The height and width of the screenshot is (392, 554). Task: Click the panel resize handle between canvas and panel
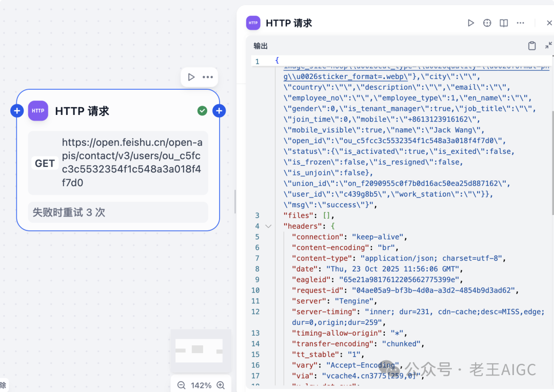[x=235, y=202]
